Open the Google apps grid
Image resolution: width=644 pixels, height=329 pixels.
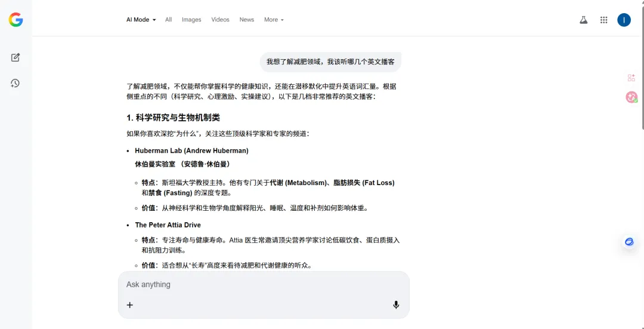[x=603, y=20]
